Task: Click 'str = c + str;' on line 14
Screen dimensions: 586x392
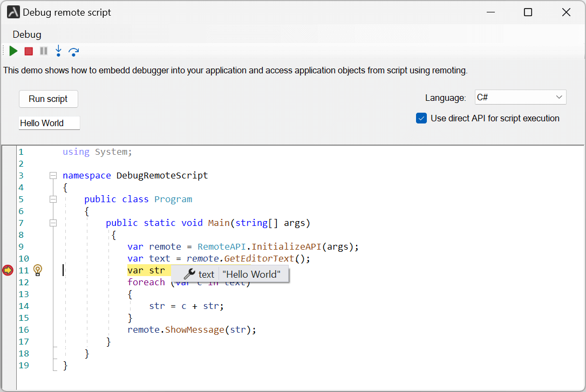Action: coord(186,306)
